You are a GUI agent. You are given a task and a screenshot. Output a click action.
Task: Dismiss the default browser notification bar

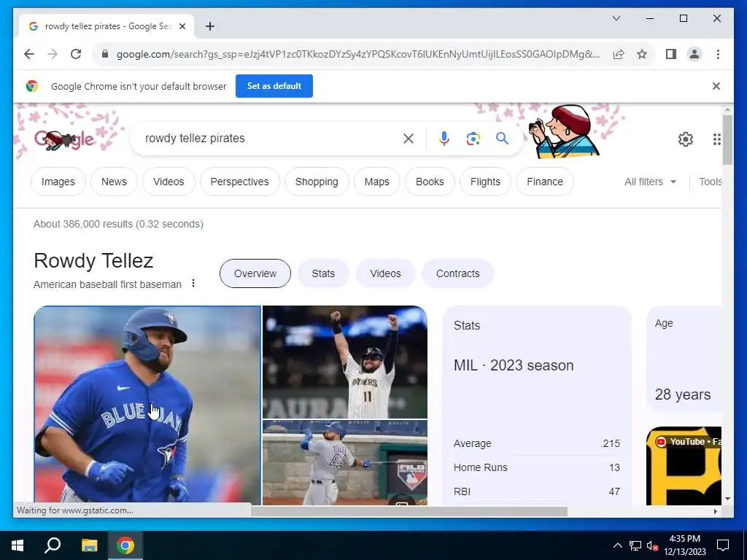tap(716, 86)
